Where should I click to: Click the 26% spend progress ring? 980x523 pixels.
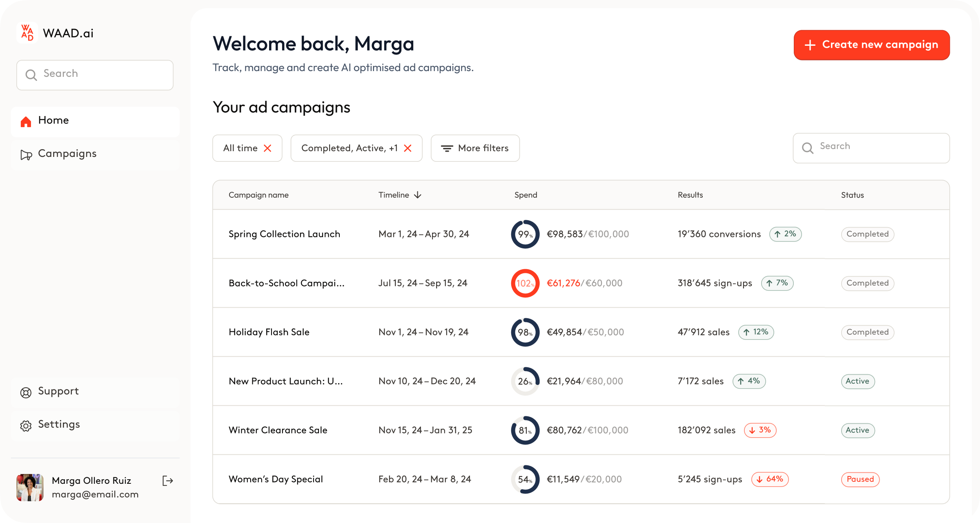pos(525,381)
